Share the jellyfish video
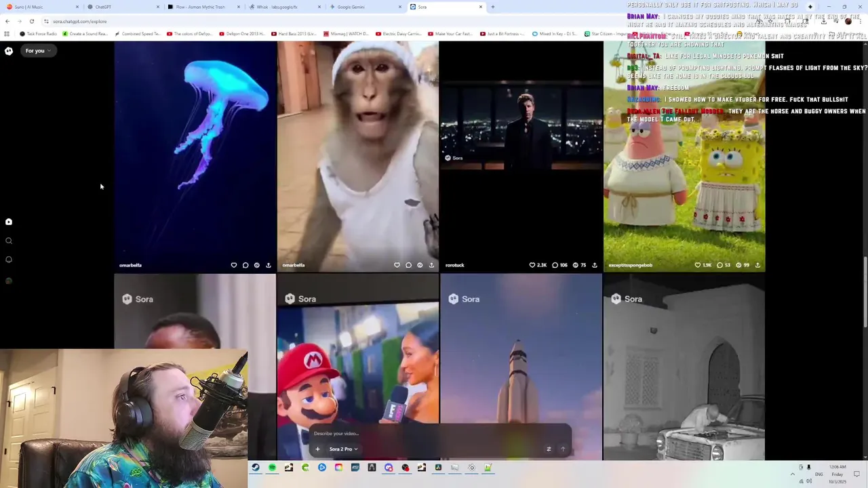The height and width of the screenshot is (488, 868). click(x=268, y=265)
